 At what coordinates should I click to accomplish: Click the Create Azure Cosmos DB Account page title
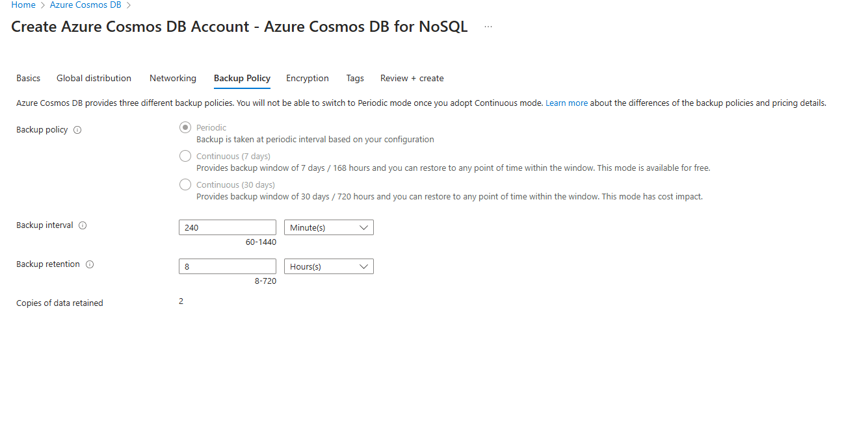pos(239,27)
